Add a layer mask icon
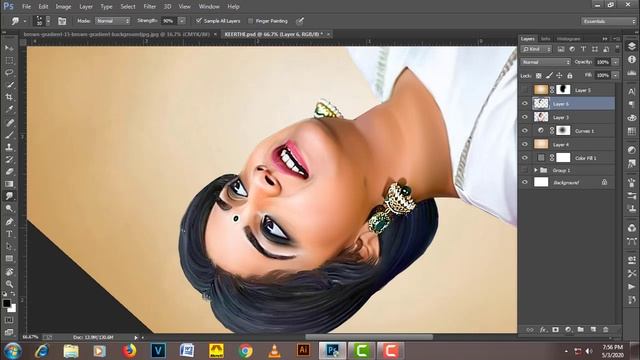640x360 pixels. pyautogui.click(x=556, y=329)
